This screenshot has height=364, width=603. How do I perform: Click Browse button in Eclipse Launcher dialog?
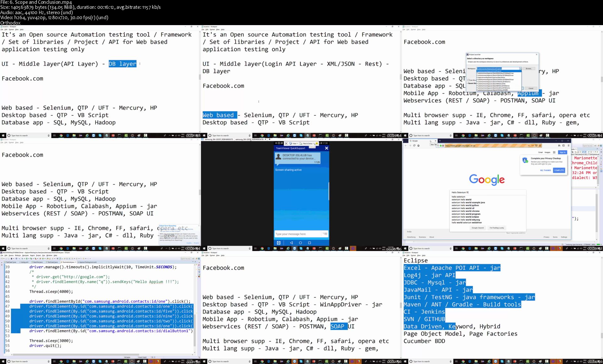(529, 68)
